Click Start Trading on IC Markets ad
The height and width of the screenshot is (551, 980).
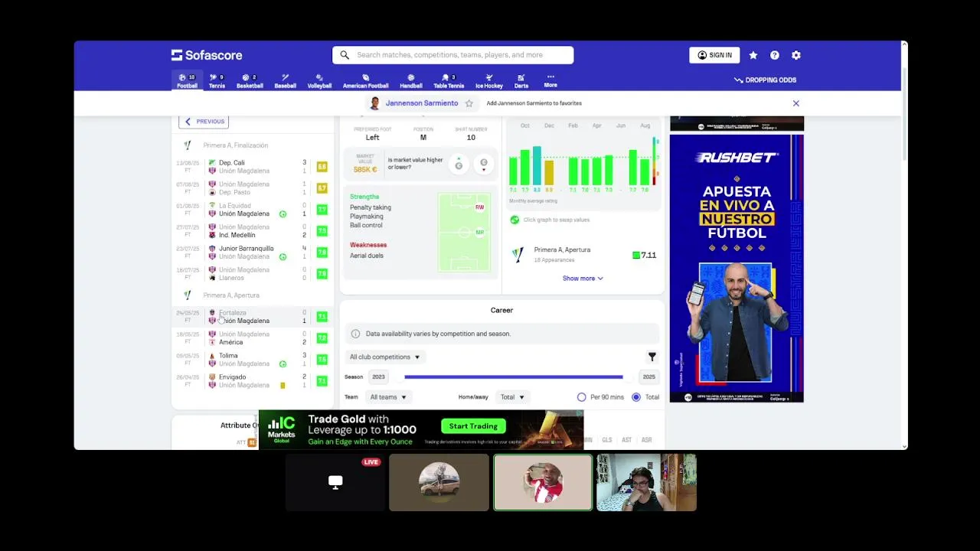(x=473, y=426)
